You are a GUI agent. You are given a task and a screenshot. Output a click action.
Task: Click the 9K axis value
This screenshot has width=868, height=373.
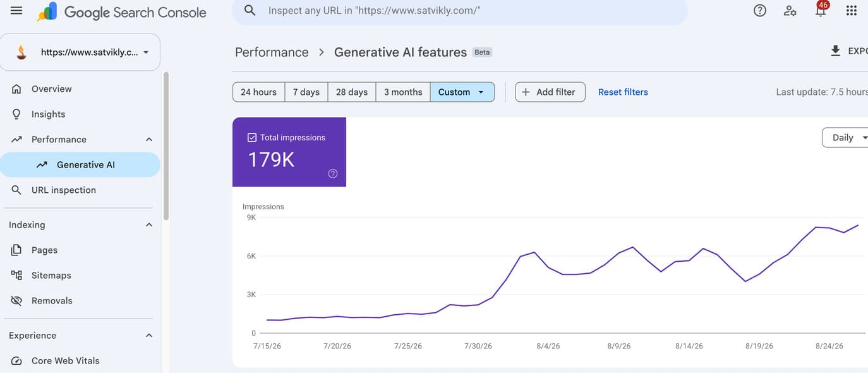[251, 217]
